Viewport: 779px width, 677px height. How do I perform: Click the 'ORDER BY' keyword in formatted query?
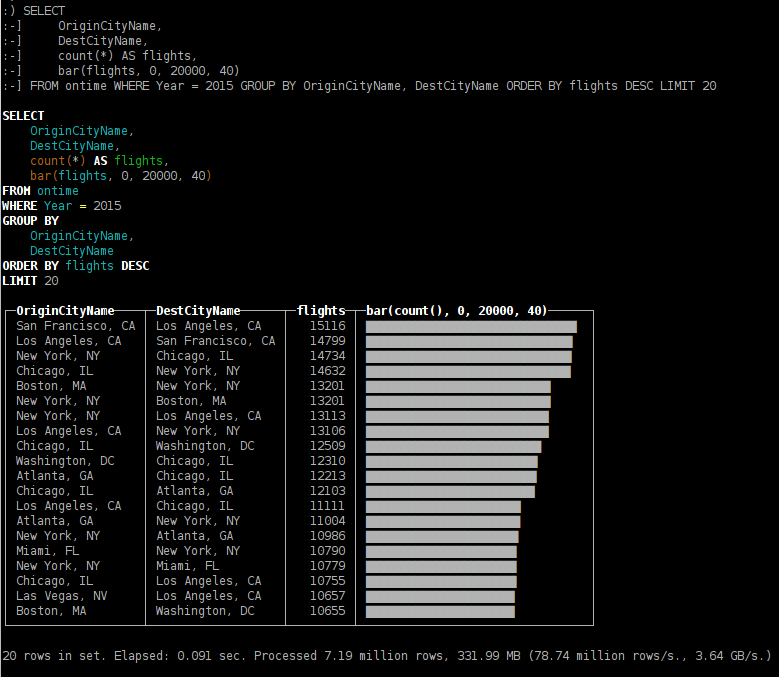click(30, 266)
